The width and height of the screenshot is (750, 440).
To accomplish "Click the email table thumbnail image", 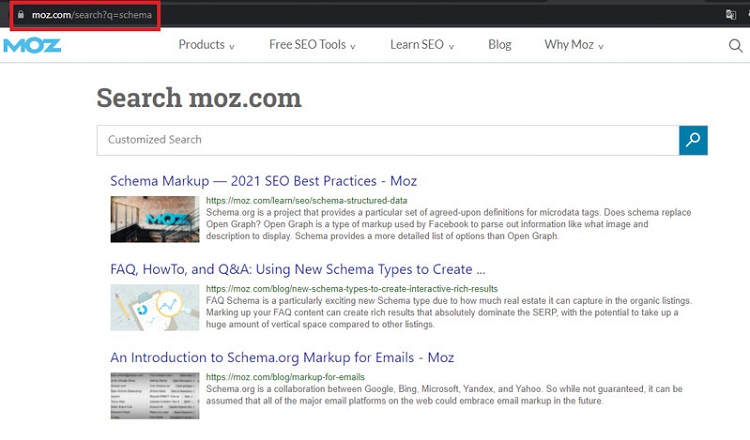I will pos(154,396).
